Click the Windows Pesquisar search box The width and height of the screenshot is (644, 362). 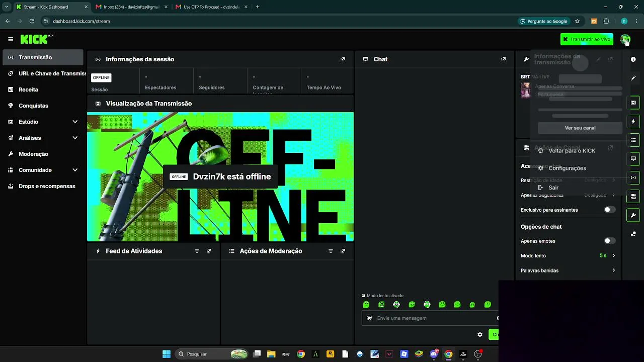click(211, 354)
